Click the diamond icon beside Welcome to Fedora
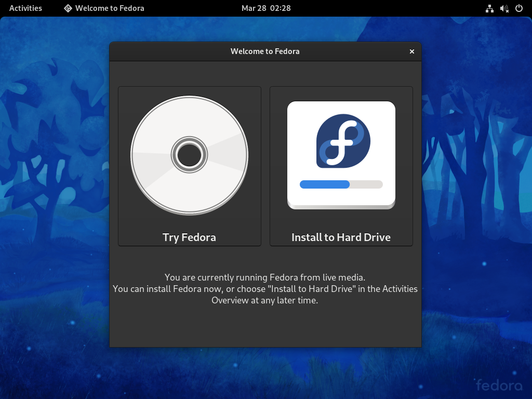This screenshot has width=532, height=399. coord(68,8)
